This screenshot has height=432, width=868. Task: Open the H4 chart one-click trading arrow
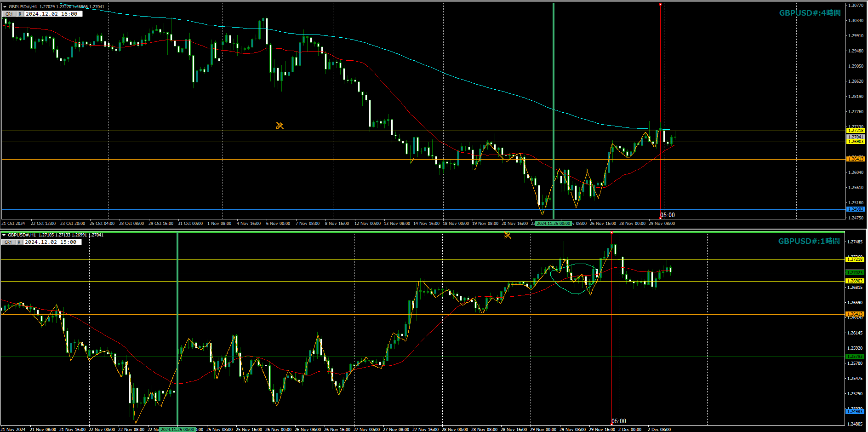click(x=5, y=6)
